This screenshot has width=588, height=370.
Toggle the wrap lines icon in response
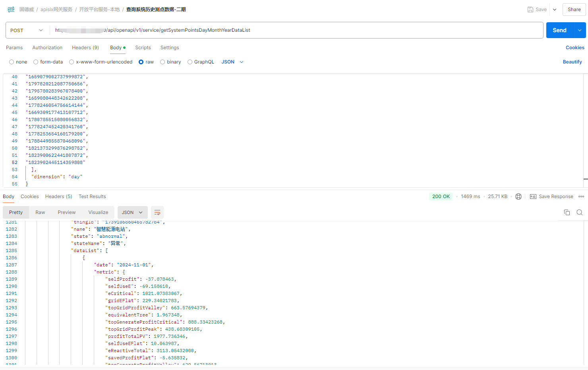click(x=157, y=212)
